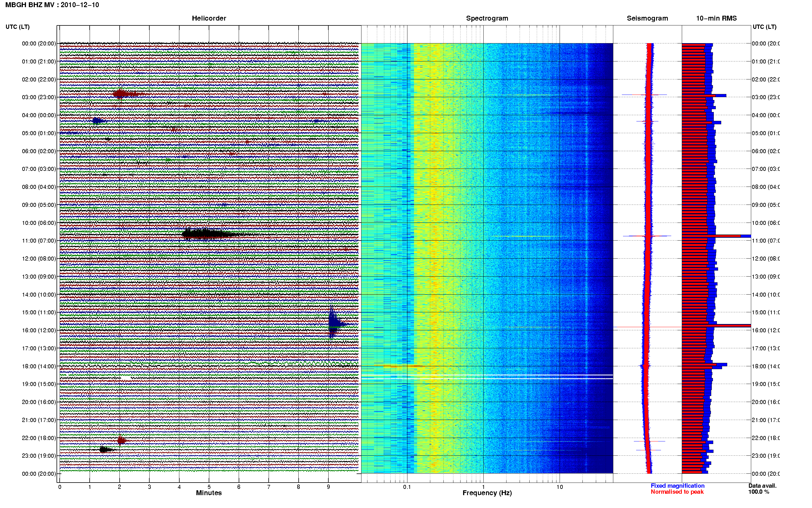Click the left time label 11:00 (07:00)
Screen dimensions: 812x508
tap(39, 241)
